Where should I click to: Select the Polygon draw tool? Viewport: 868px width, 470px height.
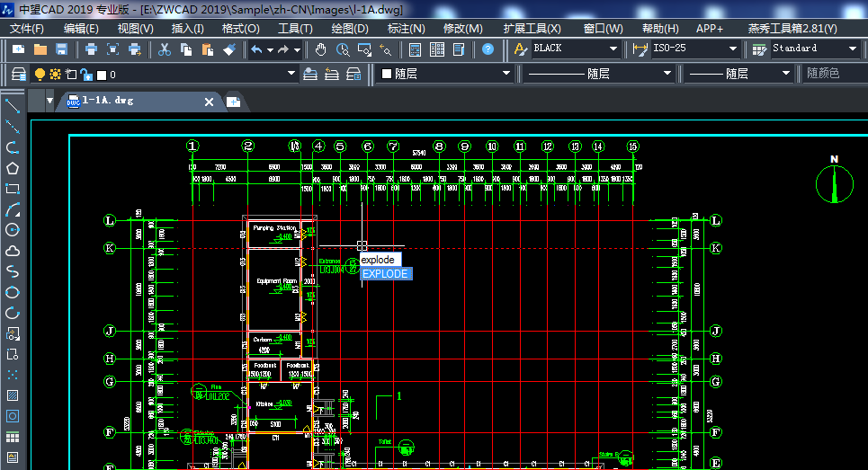click(x=13, y=168)
